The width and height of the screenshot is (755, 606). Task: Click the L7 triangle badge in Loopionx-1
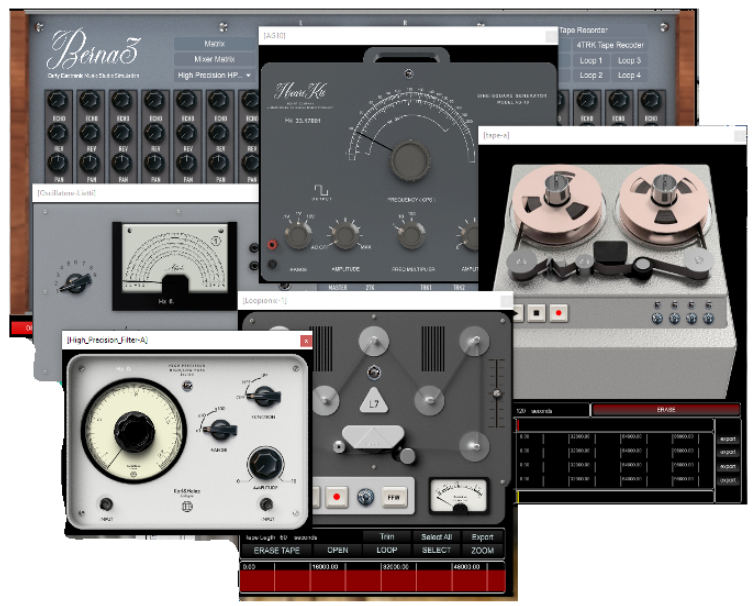[x=374, y=401]
